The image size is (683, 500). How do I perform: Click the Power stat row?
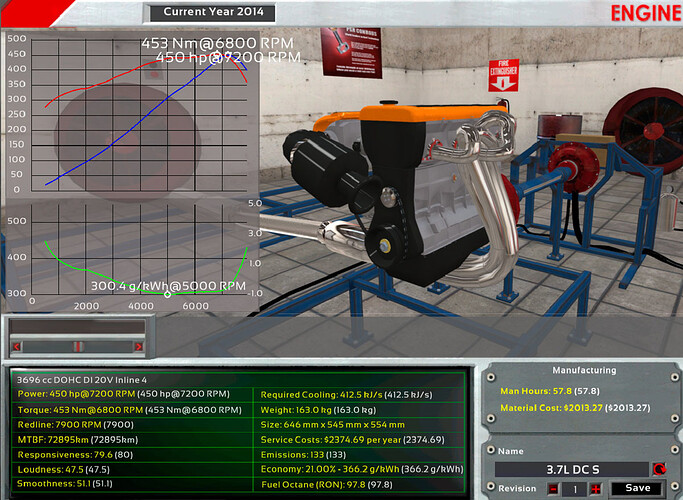click(129, 395)
